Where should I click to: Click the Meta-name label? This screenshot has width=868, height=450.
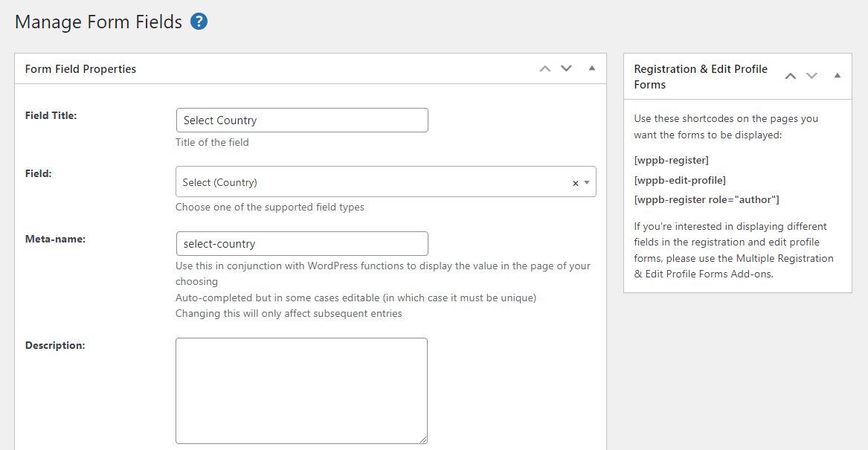coord(55,239)
